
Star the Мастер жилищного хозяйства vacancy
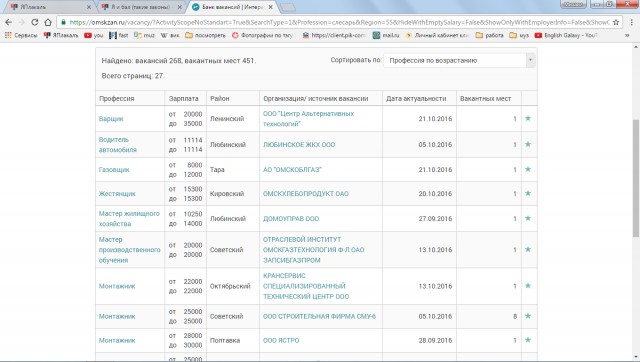click(x=528, y=218)
